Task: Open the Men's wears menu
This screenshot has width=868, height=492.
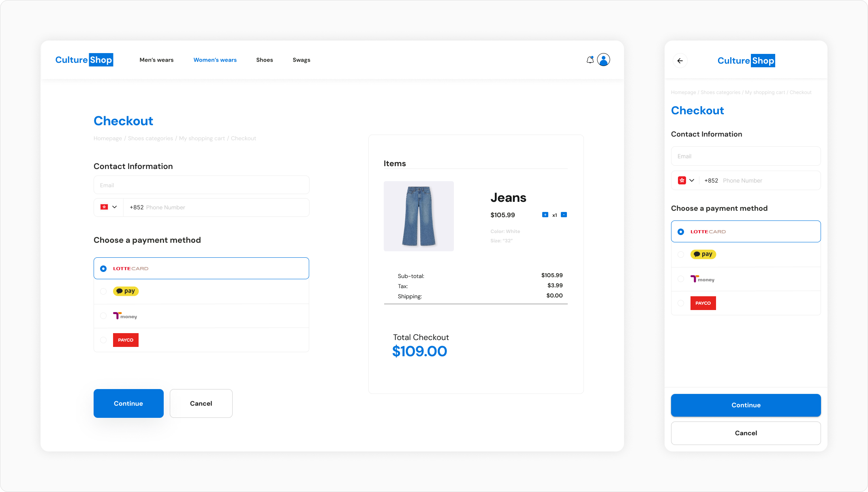Action: (156, 60)
